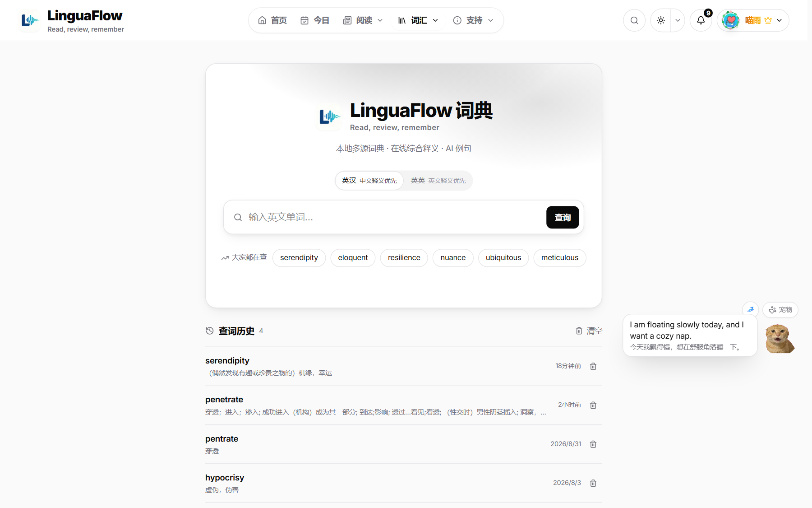
Task: Go to 首页 home page
Action: 272,20
